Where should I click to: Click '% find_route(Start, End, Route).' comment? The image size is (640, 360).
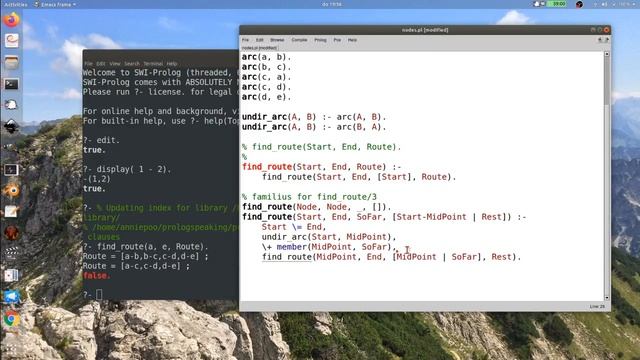point(321,147)
